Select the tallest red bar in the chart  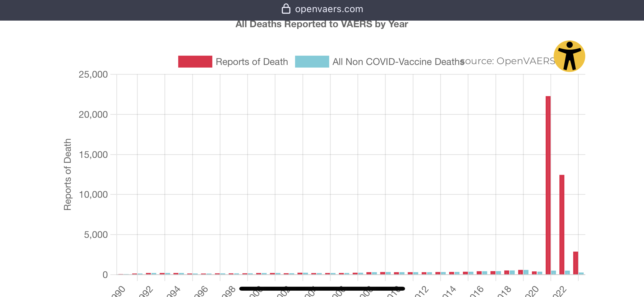click(548, 185)
